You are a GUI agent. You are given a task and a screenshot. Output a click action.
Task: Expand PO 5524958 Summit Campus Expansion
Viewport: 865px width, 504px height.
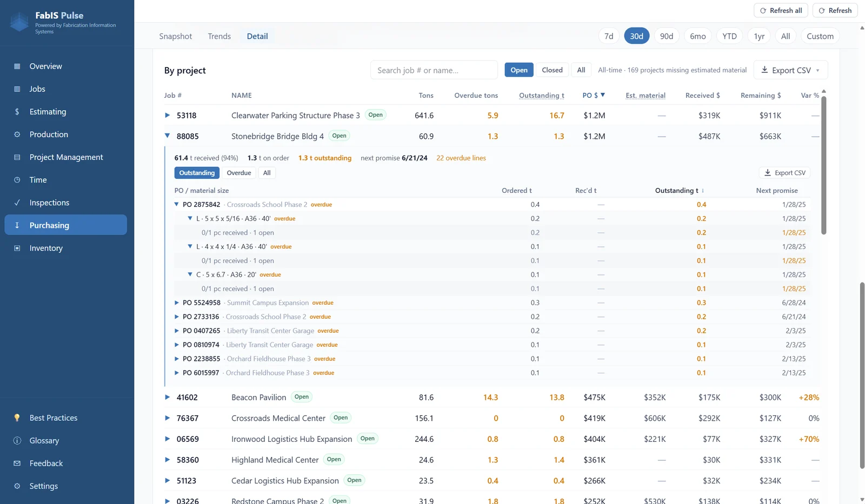pyautogui.click(x=176, y=303)
